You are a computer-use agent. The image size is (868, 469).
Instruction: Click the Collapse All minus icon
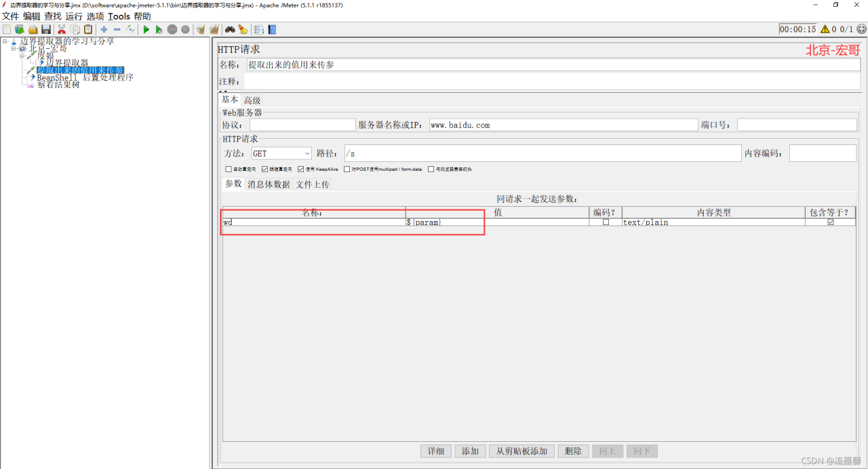pos(117,29)
